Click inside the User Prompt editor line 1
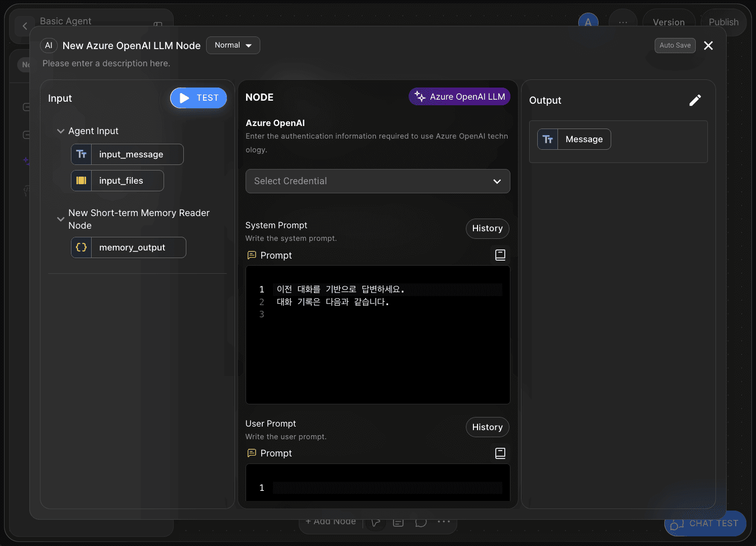The width and height of the screenshot is (756, 546). click(x=387, y=488)
